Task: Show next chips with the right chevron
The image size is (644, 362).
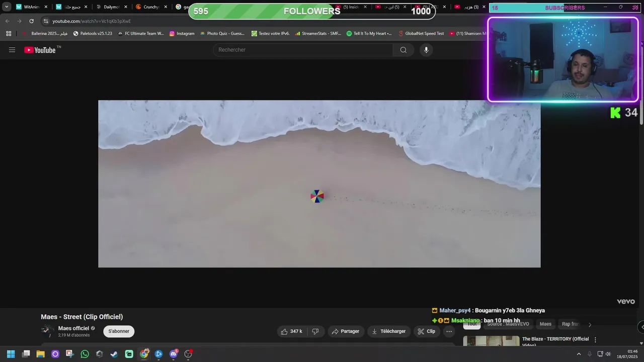Action: pyautogui.click(x=590, y=324)
